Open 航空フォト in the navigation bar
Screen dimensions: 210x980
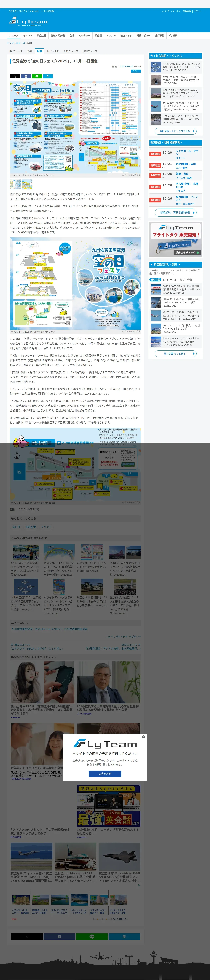[x=126, y=35]
